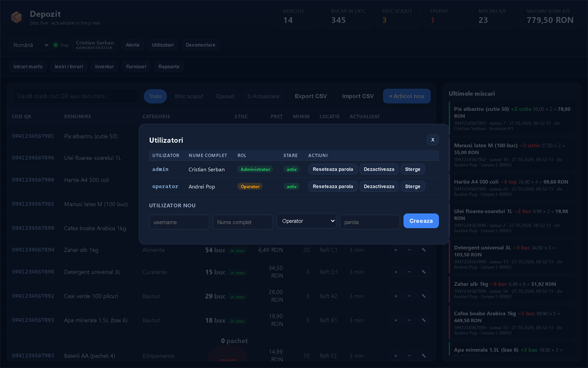Open the Alerte panel
The image size is (588, 368).
[x=132, y=45]
